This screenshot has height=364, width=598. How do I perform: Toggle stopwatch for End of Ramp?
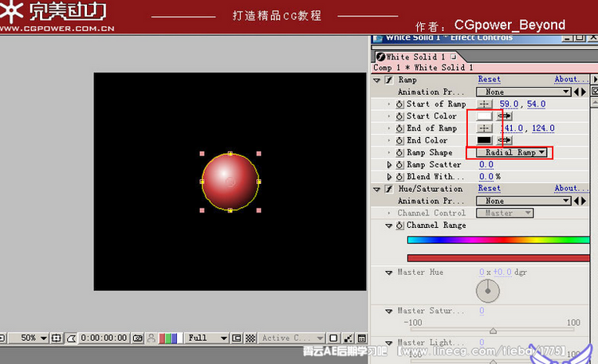[x=399, y=128]
